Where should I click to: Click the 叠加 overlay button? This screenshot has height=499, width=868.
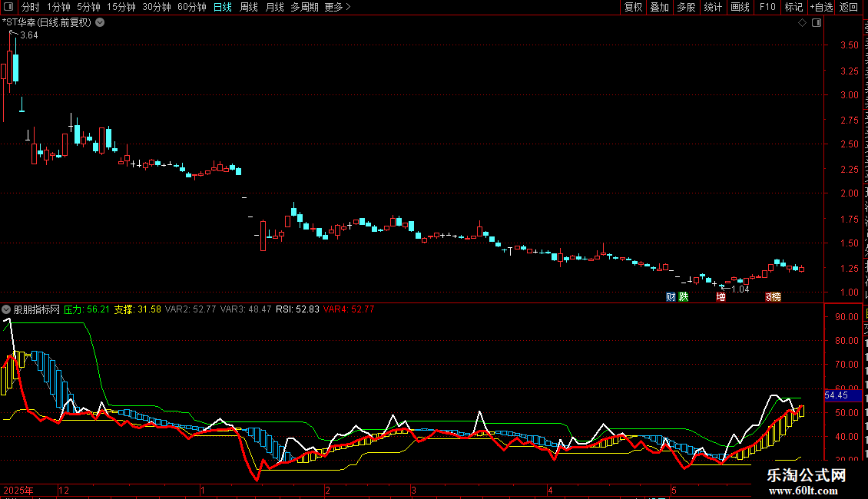(659, 7)
